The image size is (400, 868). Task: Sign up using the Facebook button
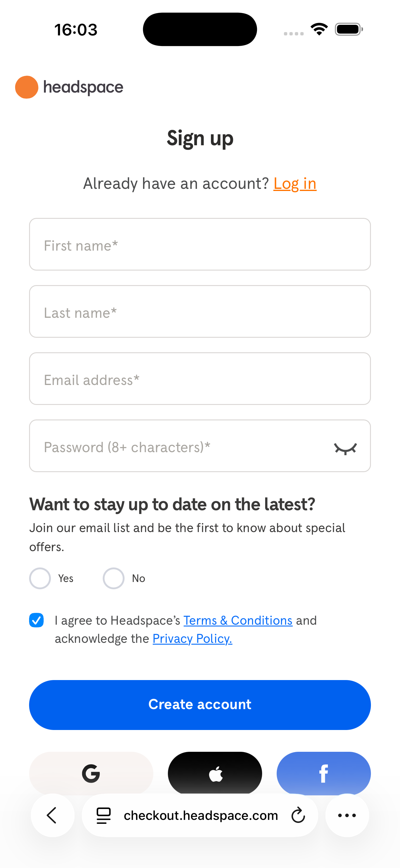click(323, 773)
